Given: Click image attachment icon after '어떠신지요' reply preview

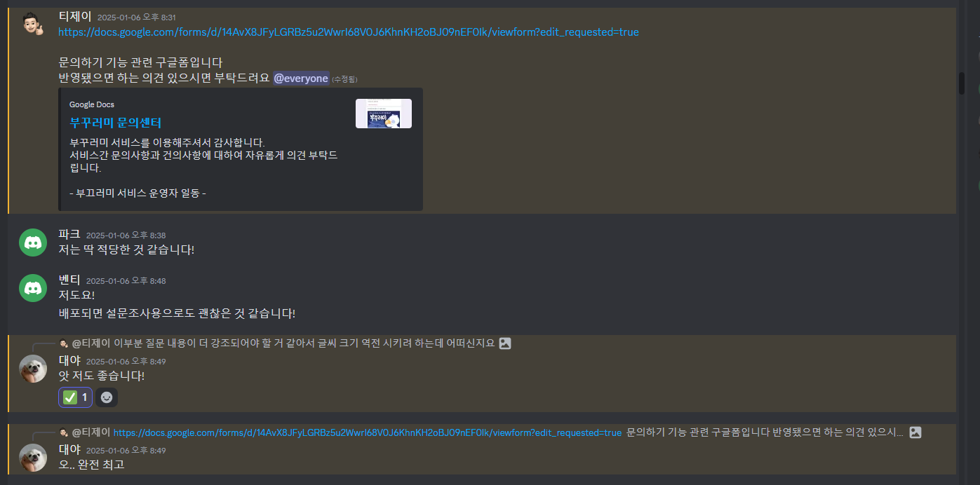Looking at the screenshot, I should [x=505, y=343].
